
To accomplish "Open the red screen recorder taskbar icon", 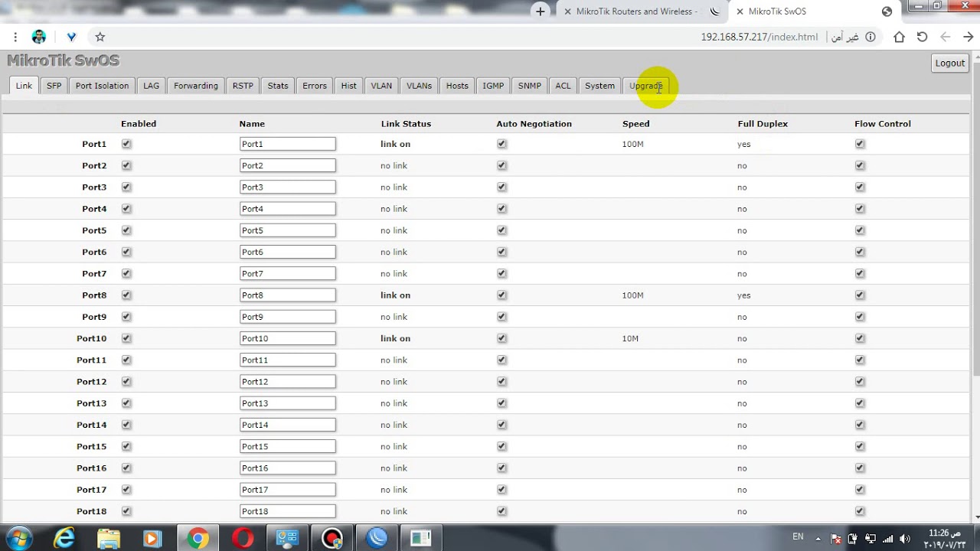I will click(332, 539).
